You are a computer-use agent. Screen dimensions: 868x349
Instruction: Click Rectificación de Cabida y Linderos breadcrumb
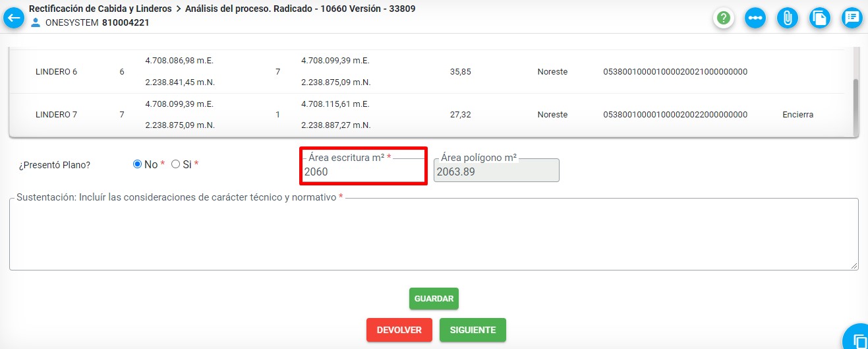click(100, 9)
